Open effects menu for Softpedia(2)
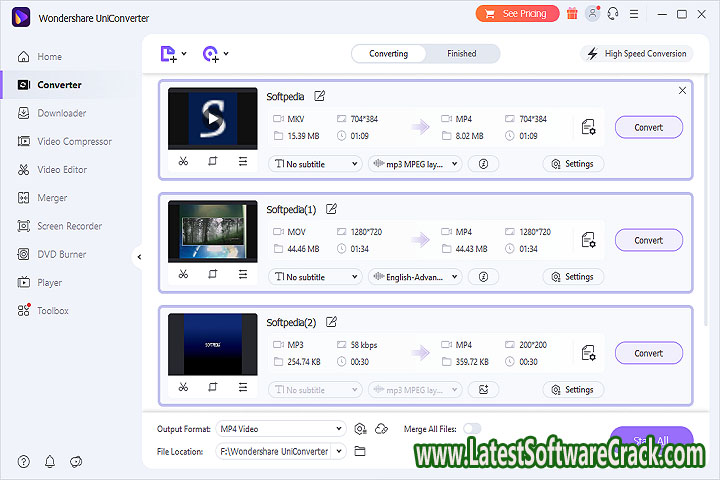This screenshot has height=480, width=720. click(243, 387)
